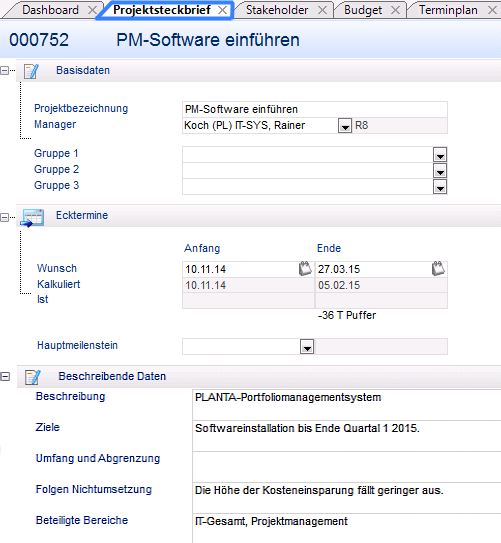Click the Projektbezeichnung input field
Viewport: 501px width, 543px height.
[315, 109]
